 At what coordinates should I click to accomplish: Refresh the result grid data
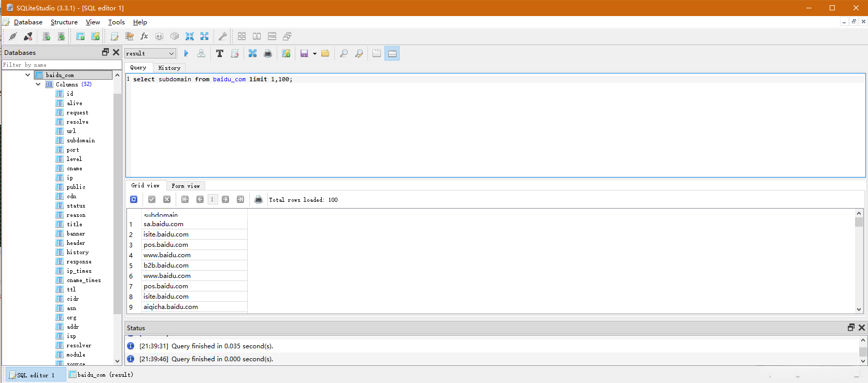coord(134,199)
